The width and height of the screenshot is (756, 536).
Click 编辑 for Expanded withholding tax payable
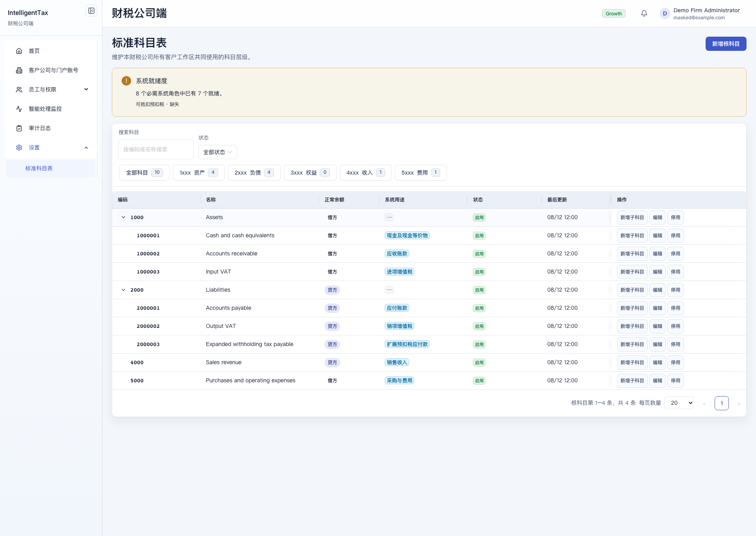click(657, 344)
